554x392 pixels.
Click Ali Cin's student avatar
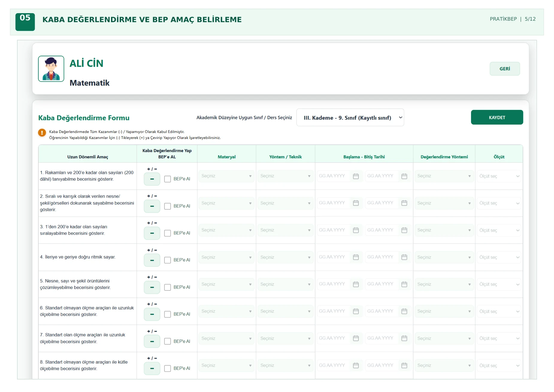[x=51, y=69]
